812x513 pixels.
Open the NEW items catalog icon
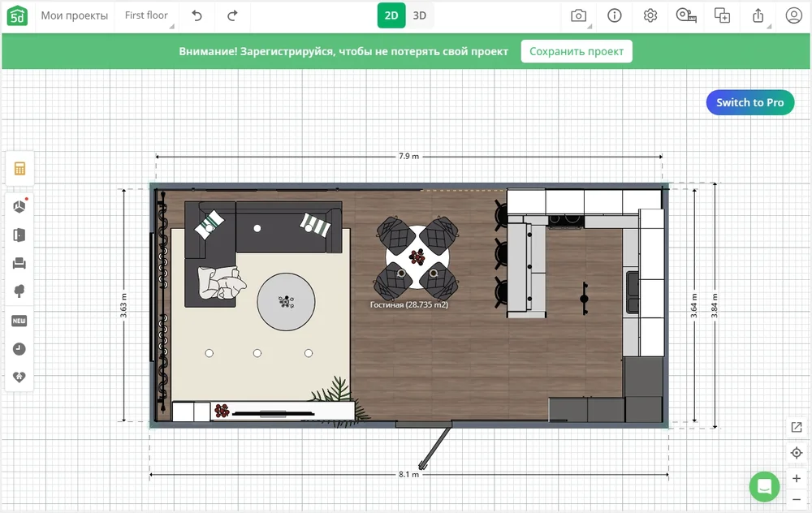(19, 321)
